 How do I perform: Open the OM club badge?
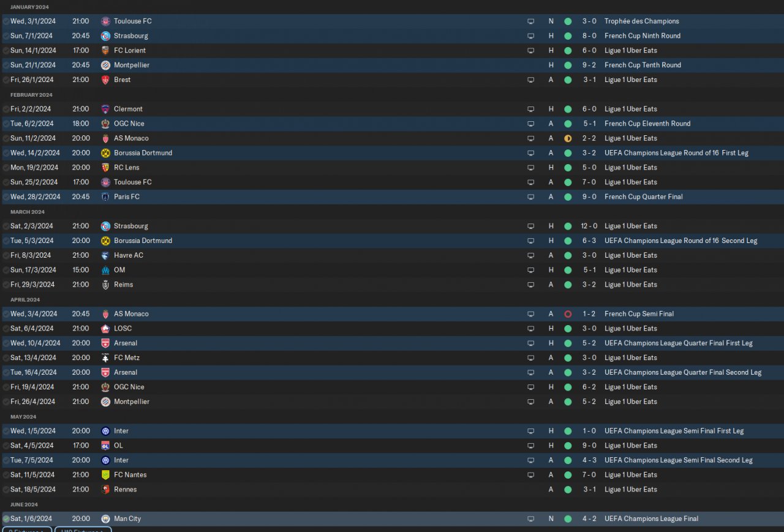click(x=105, y=270)
